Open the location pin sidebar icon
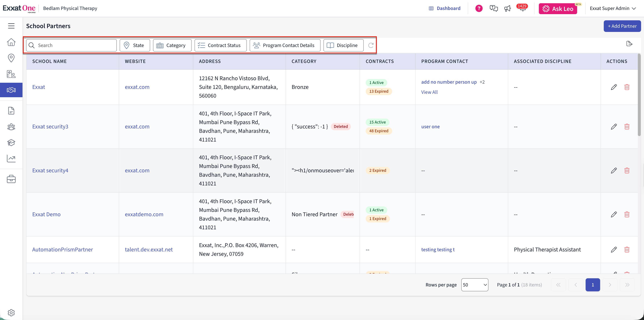 [11, 58]
